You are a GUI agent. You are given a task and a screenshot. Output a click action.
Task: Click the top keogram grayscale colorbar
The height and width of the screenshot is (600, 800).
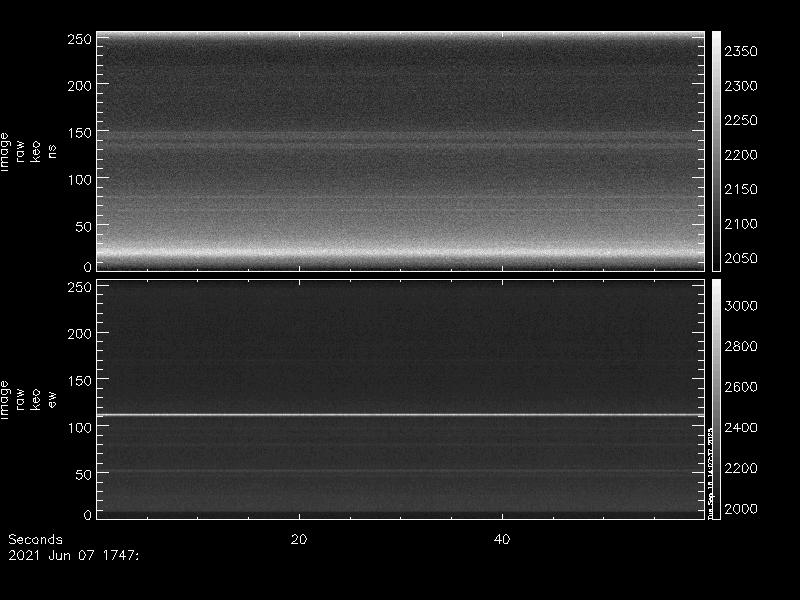[x=715, y=150]
